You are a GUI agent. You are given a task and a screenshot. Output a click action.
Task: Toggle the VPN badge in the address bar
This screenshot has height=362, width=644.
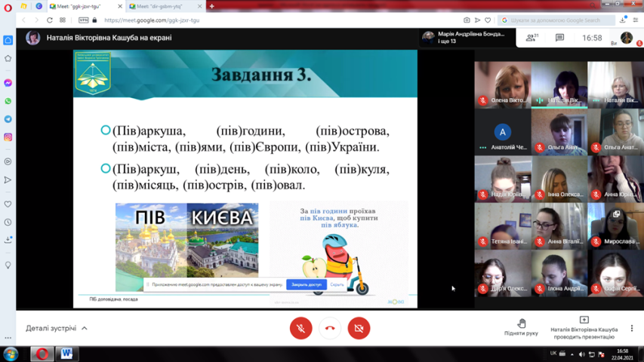coord(84,20)
